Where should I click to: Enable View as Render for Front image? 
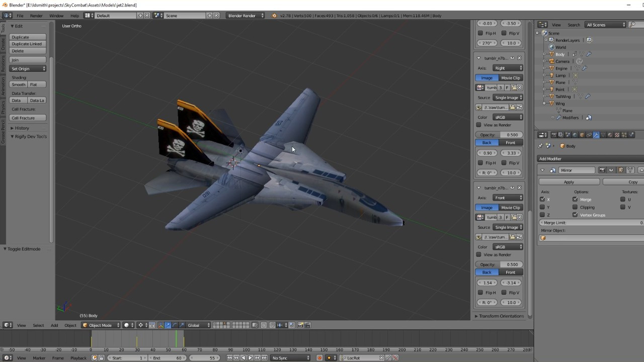pos(479,254)
